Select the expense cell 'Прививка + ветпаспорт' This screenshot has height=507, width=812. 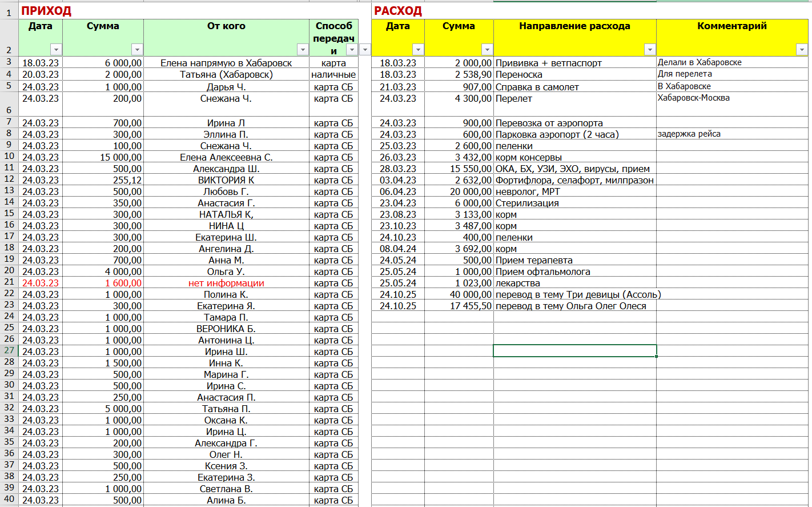(575, 63)
